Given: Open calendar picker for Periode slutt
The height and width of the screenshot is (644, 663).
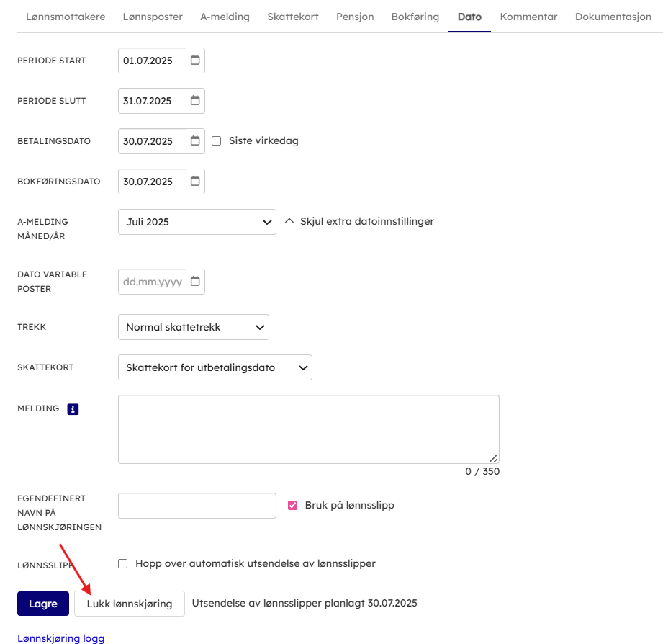Looking at the screenshot, I should [x=195, y=101].
